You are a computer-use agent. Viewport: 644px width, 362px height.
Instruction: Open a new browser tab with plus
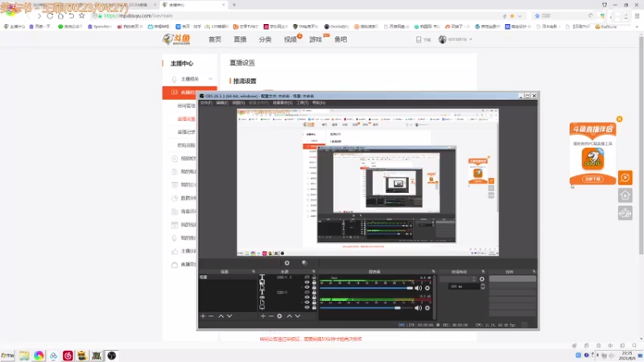[234, 5]
